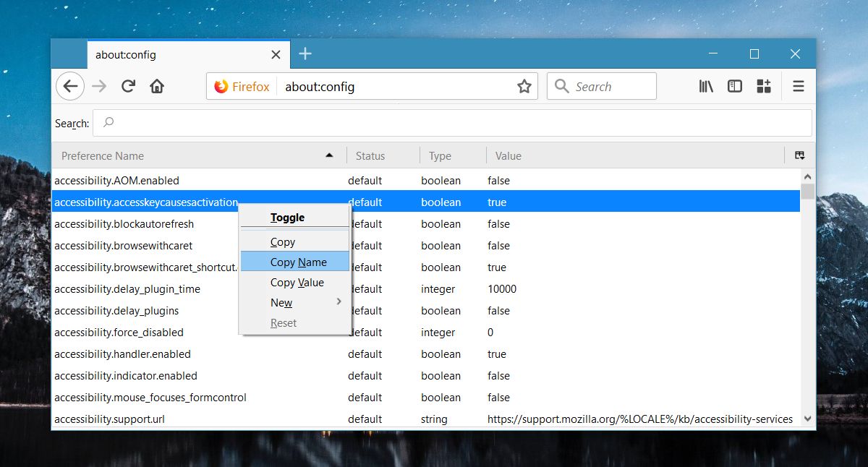The height and width of the screenshot is (467, 868).
Task: Click the vertical scrollbar thumb
Action: click(807, 192)
